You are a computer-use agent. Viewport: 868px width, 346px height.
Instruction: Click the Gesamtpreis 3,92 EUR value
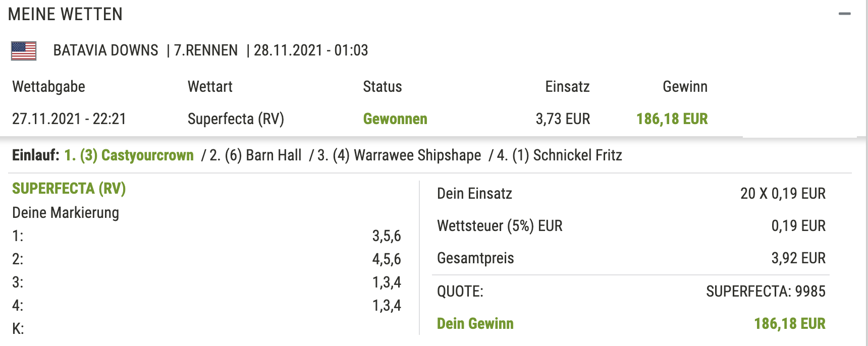pos(798,258)
